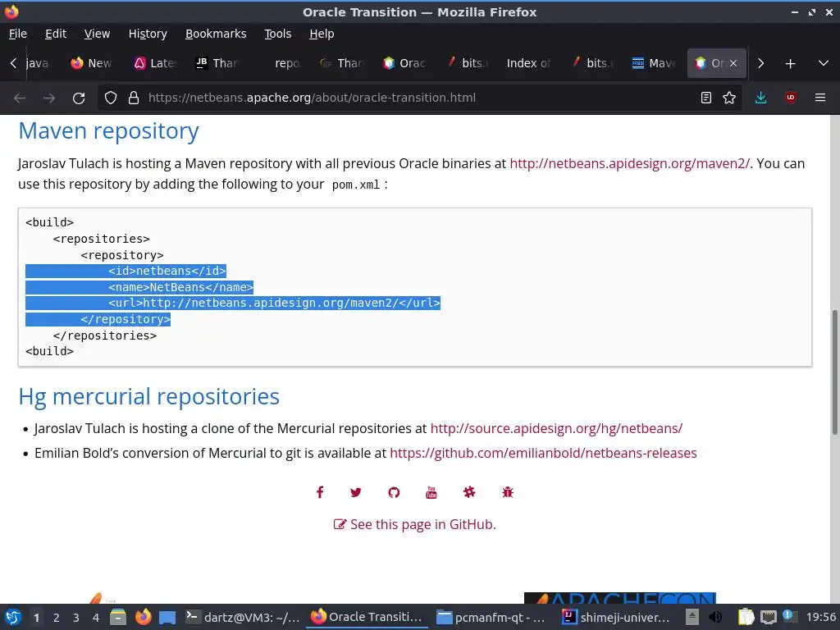Switch to dartz@VM3 terminal window
Image resolution: width=840 pixels, height=630 pixels.
click(243, 617)
